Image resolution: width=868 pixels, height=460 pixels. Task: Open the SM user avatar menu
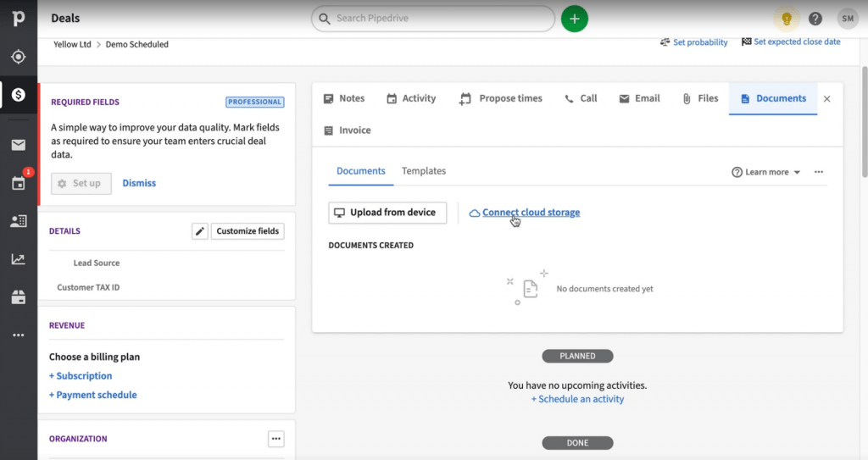pos(848,19)
